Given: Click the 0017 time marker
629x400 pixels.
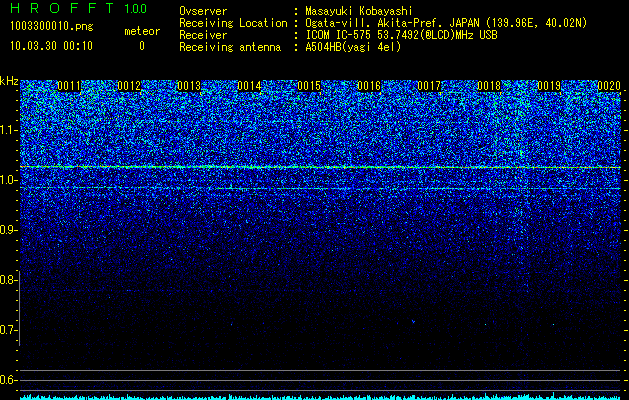Looking at the screenshot, I should tap(429, 86).
